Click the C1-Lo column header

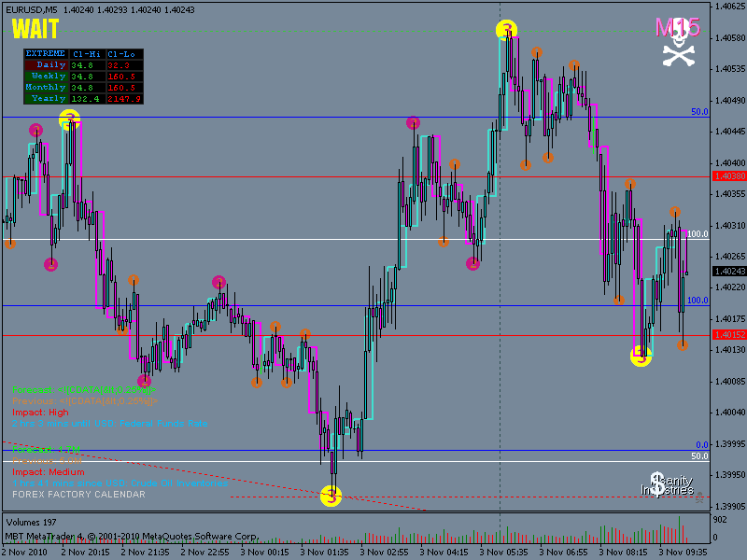pos(124,54)
